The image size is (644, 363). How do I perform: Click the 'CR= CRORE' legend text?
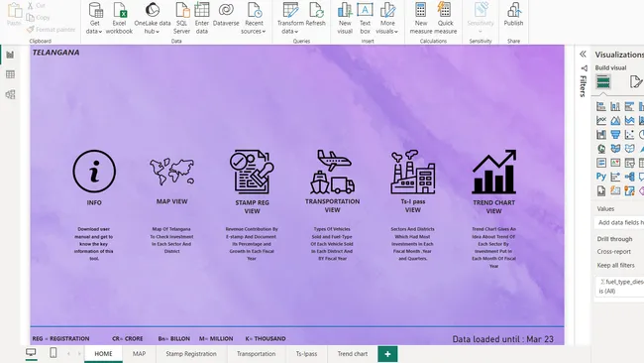pyautogui.click(x=128, y=339)
